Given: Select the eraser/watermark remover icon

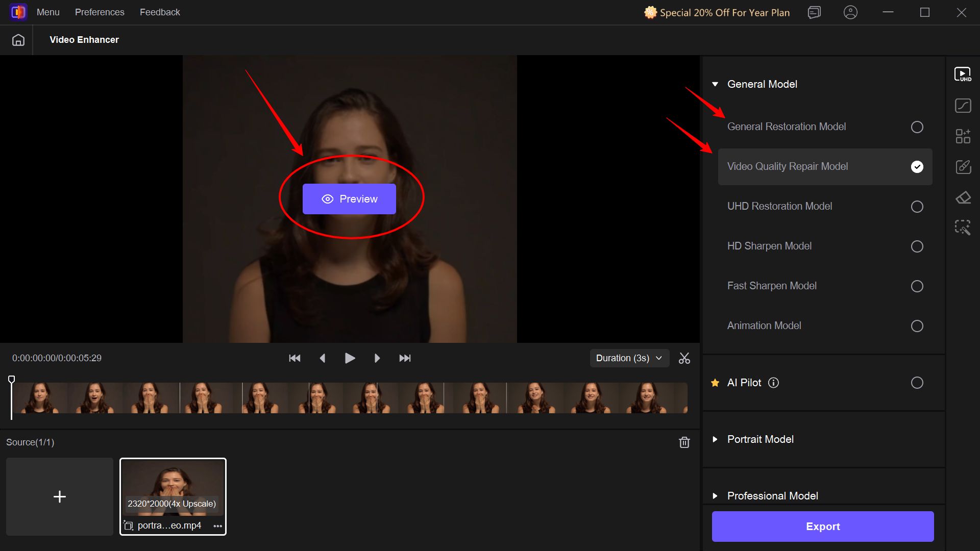Looking at the screenshot, I should (x=963, y=197).
